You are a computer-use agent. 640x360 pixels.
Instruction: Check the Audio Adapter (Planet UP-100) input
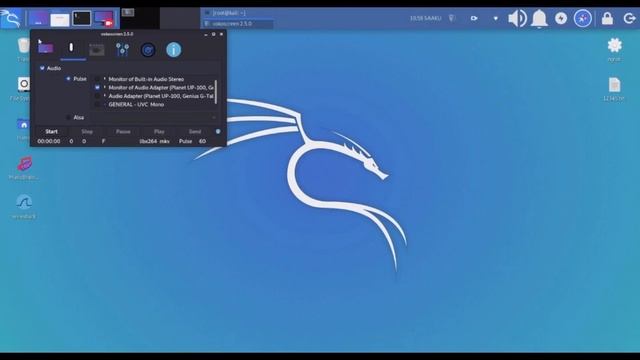tap(97, 96)
